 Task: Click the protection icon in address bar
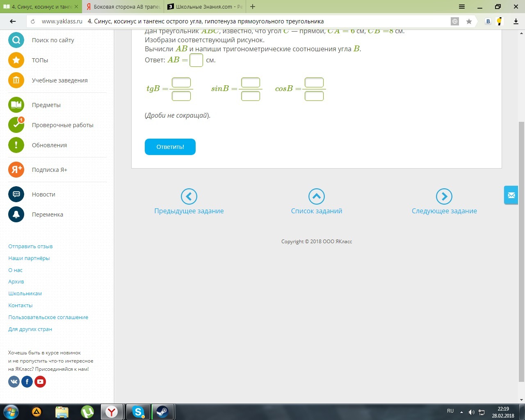(x=455, y=21)
